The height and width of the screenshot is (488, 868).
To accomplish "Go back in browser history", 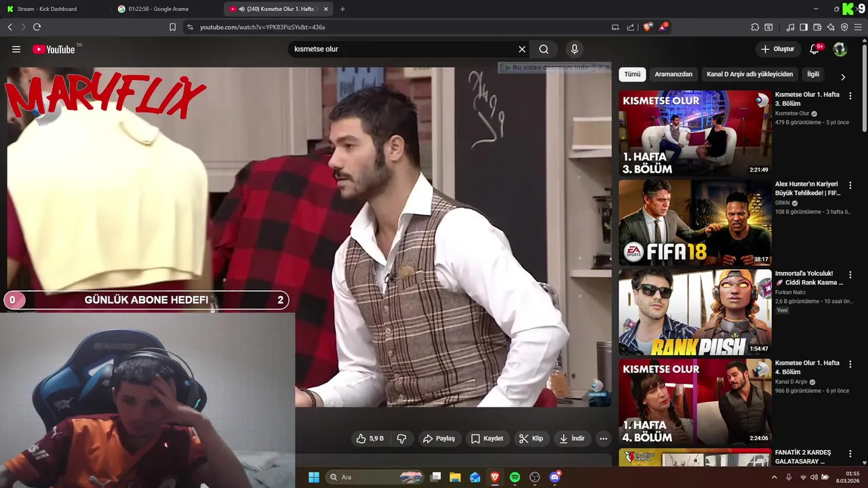I will [x=9, y=27].
